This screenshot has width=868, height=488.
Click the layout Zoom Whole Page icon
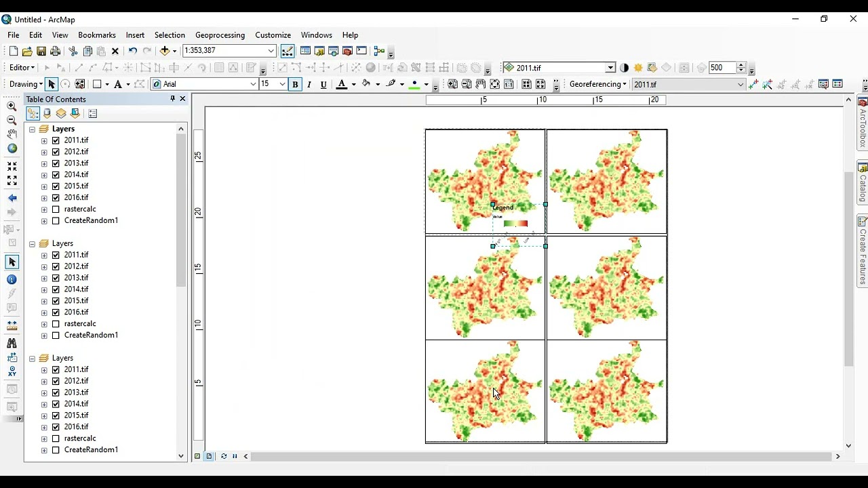click(x=495, y=84)
